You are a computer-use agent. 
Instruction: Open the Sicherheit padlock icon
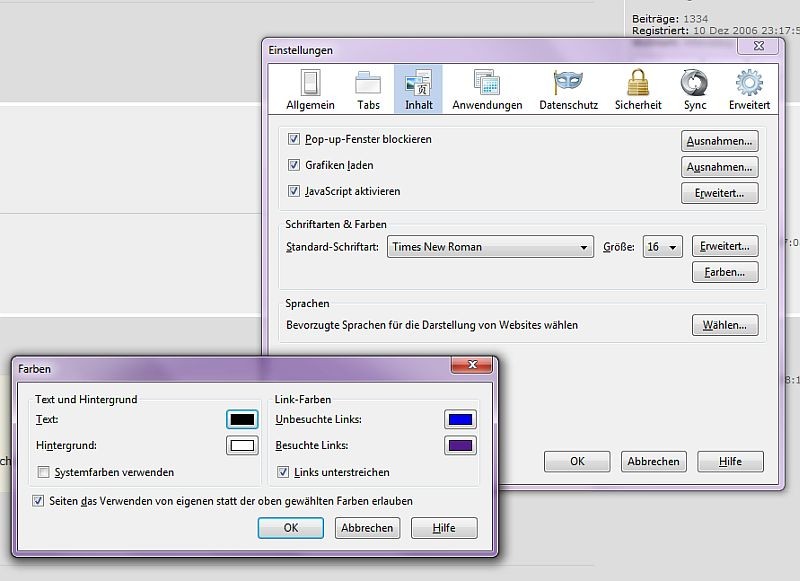tap(638, 89)
